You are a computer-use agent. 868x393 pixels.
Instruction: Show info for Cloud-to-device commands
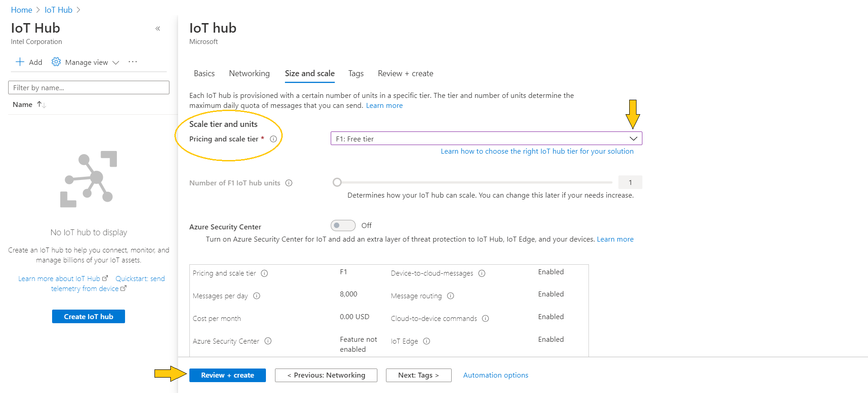tap(486, 319)
